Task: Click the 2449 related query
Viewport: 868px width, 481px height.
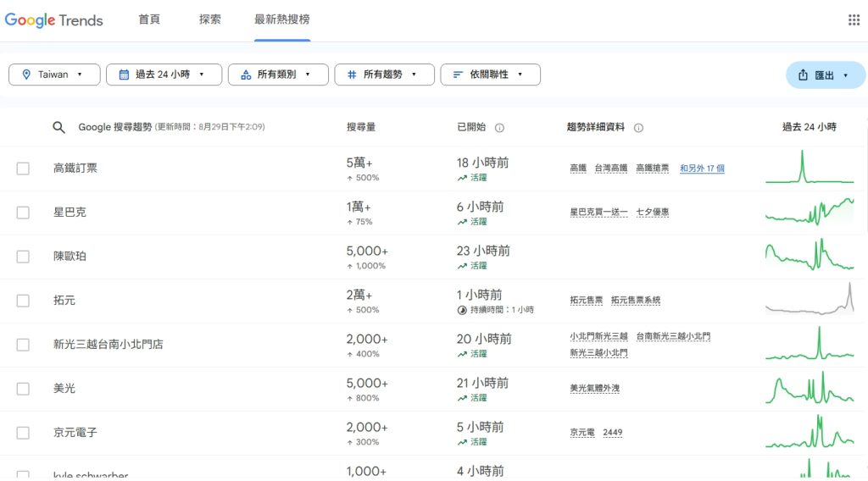Action: [x=612, y=433]
